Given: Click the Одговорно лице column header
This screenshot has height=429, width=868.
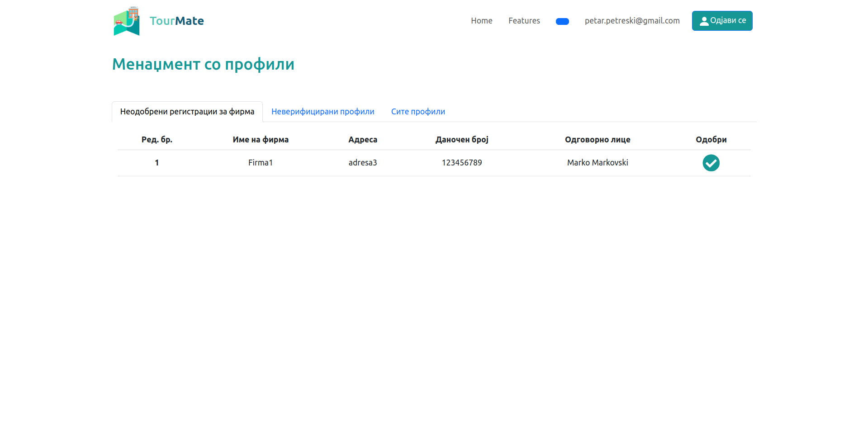Looking at the screenshot, I should point(597,140).
